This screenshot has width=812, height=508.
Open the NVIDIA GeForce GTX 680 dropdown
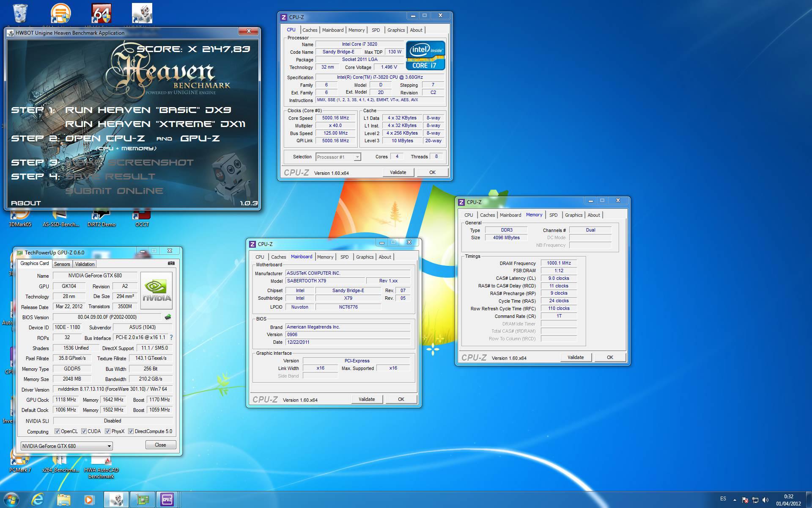coord(67,446)
